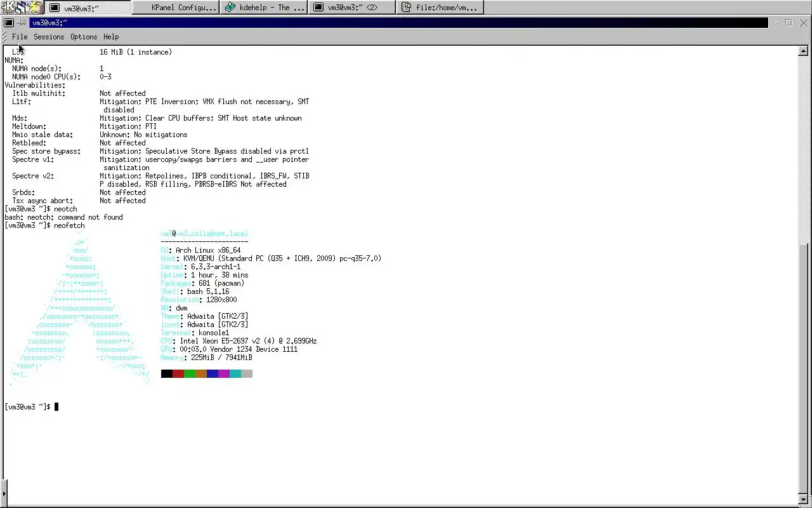Click the 'konsole1' terminal value
This screenshot has width=812, height=508.
point(214,333)
